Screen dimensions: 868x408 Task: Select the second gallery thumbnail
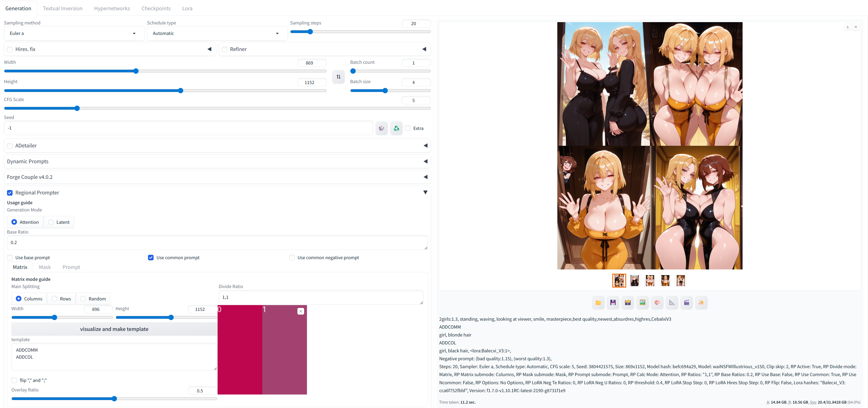[635, 281]
